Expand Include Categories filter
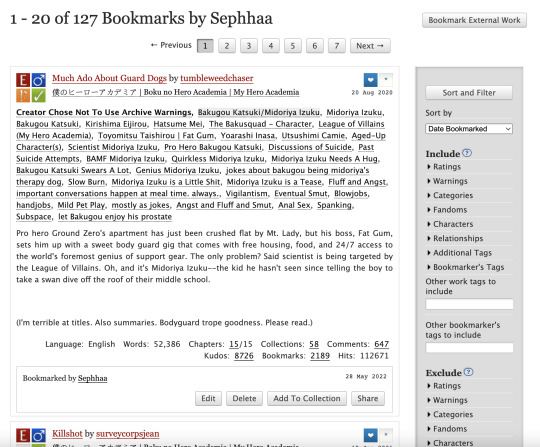This screenshot has height=447, width=540. [x=450, y=195]
